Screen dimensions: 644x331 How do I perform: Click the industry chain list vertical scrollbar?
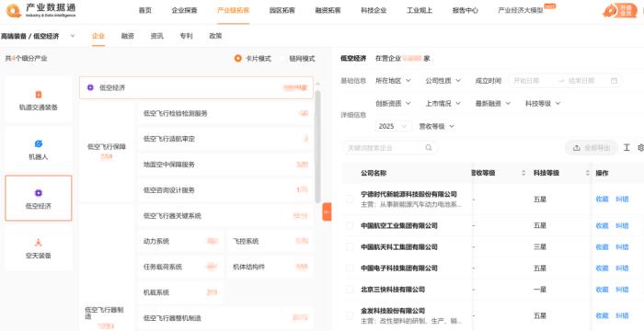tap(317, 146)
